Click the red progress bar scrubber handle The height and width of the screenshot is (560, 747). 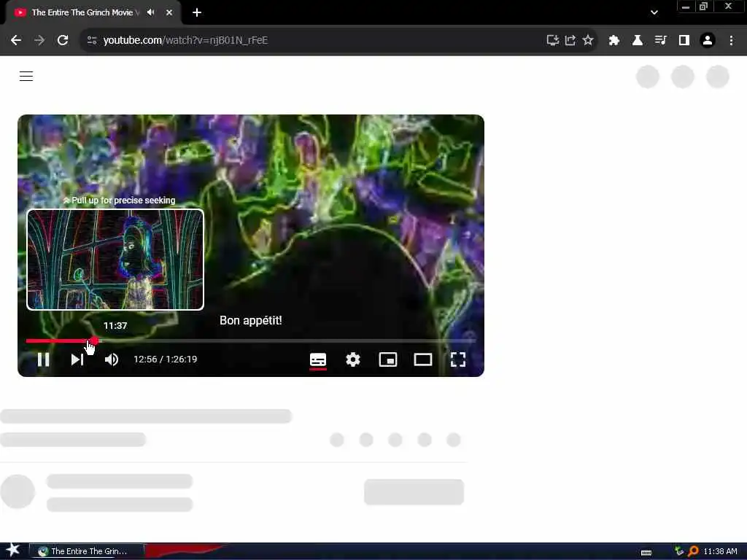(94, 341)
